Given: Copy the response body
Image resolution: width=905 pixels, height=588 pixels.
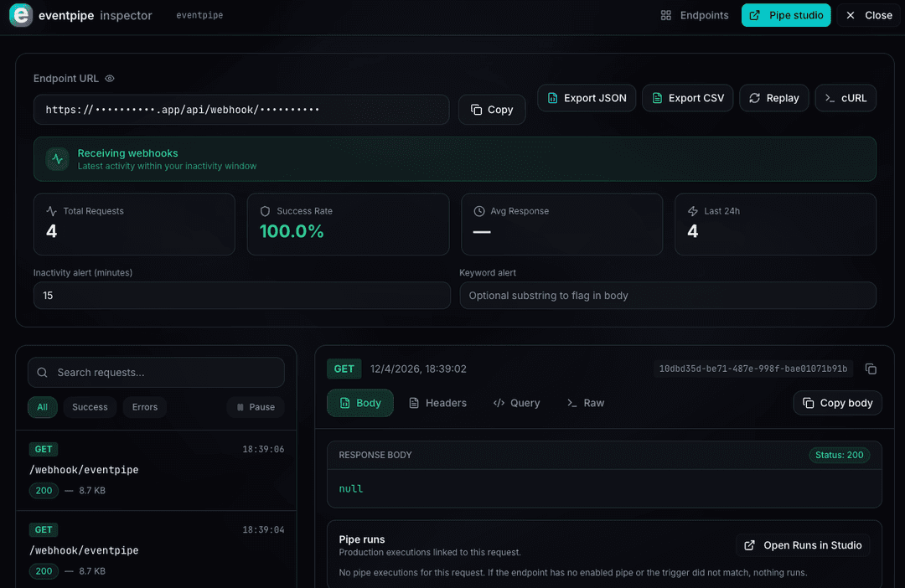Looking at the screenshot, I should (837, 404).
